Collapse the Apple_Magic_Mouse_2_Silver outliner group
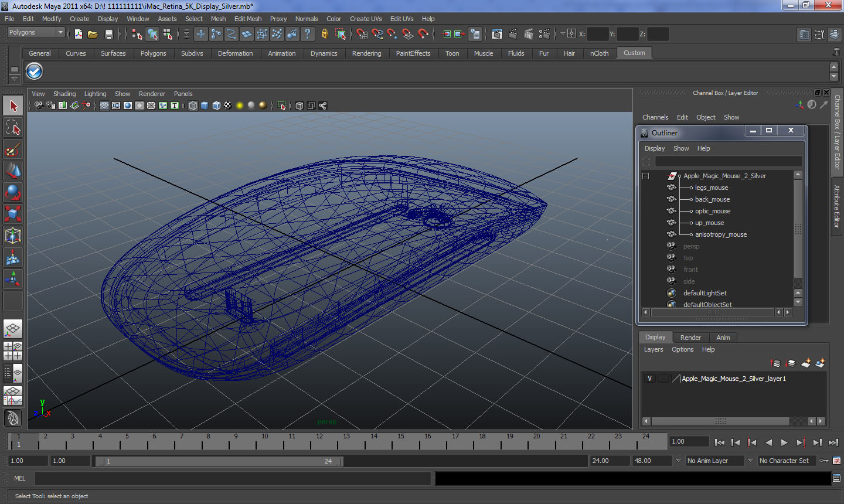 [x=645, y=176]
